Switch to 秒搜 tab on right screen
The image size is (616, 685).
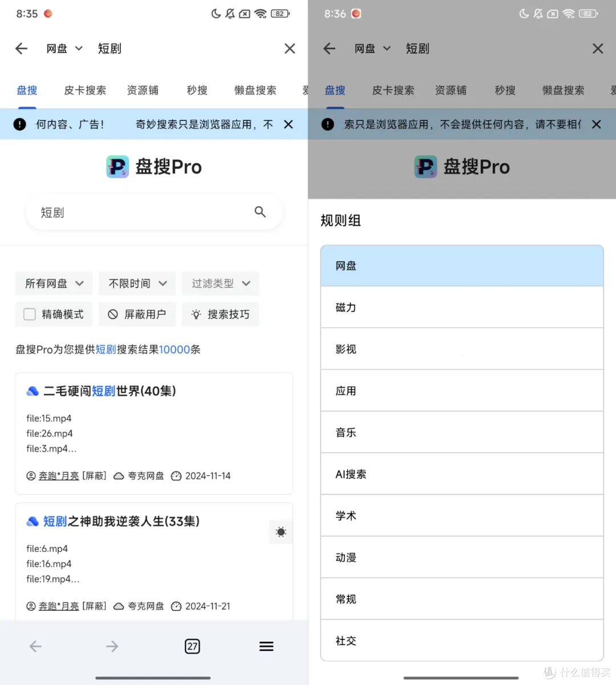[x=505, y=90]
